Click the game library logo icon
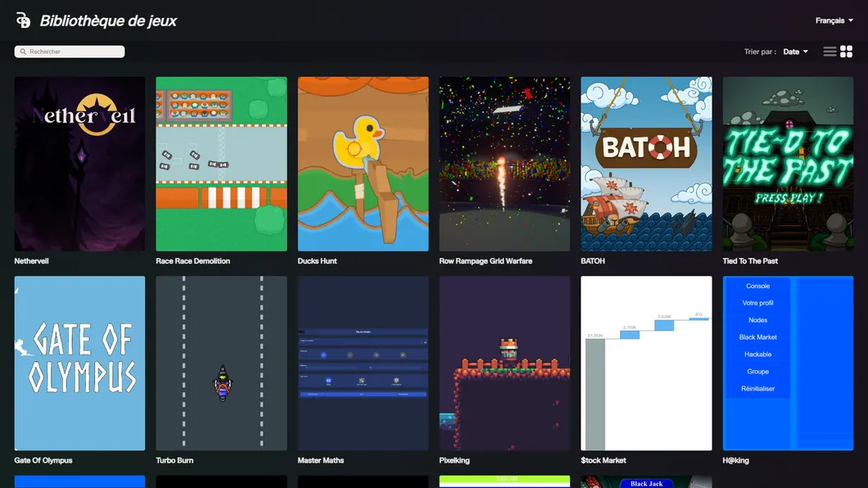The image size is (868, 488). pyautogui.click(x=23, y=20)
